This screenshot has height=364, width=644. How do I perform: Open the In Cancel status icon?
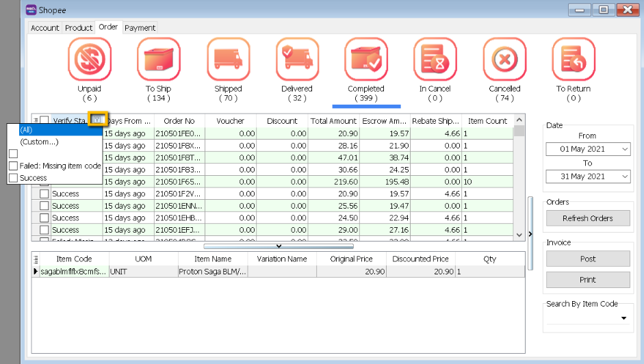435,60
